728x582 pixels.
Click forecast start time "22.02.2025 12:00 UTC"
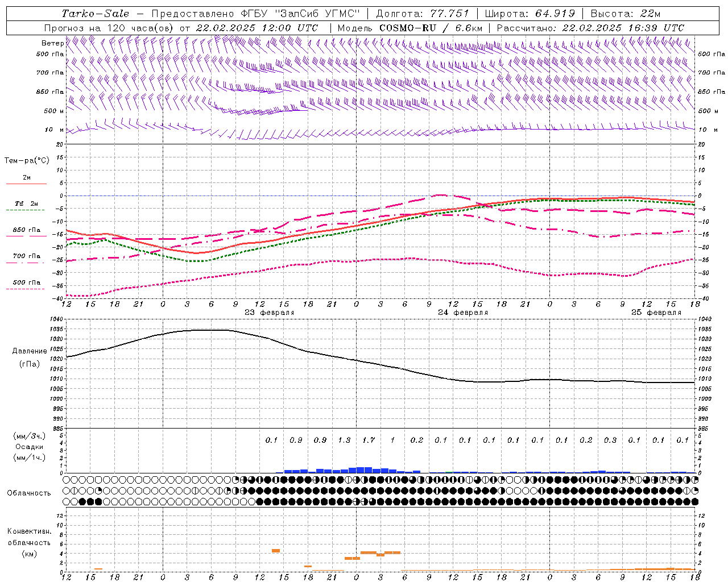click(x=257, y=28)
